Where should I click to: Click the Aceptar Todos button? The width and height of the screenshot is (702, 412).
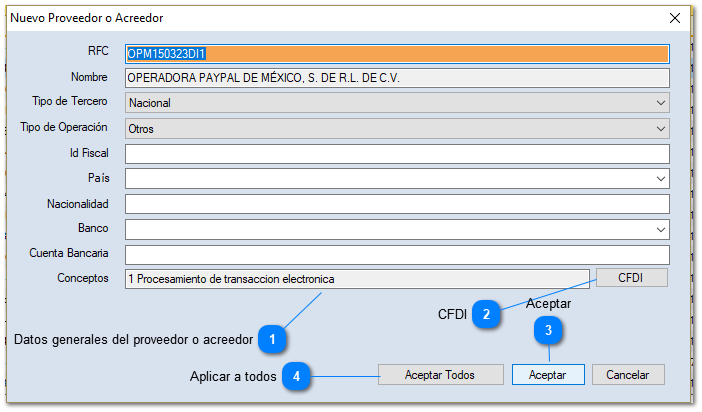click(x=440, y=375)
